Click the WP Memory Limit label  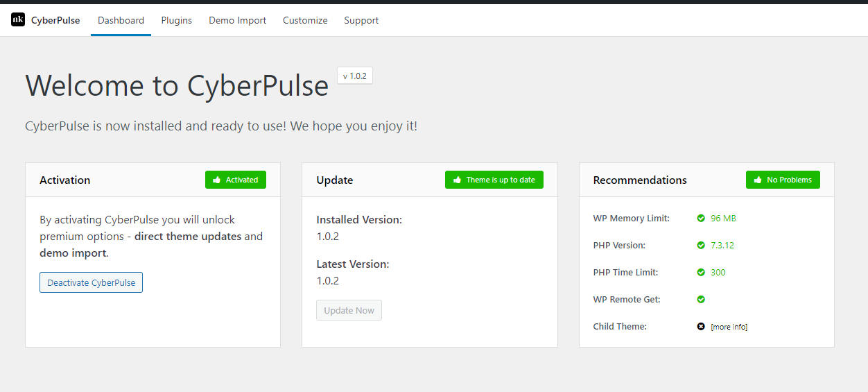(632, 219)
